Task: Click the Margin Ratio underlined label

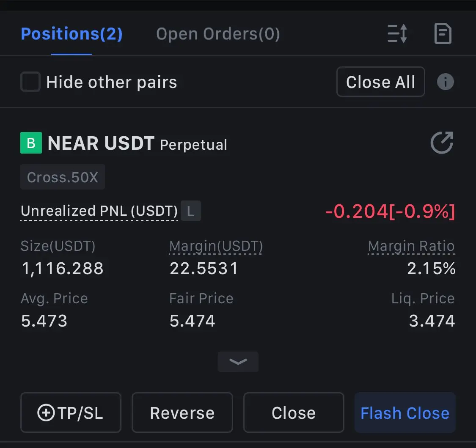Action: coord(411,246)
